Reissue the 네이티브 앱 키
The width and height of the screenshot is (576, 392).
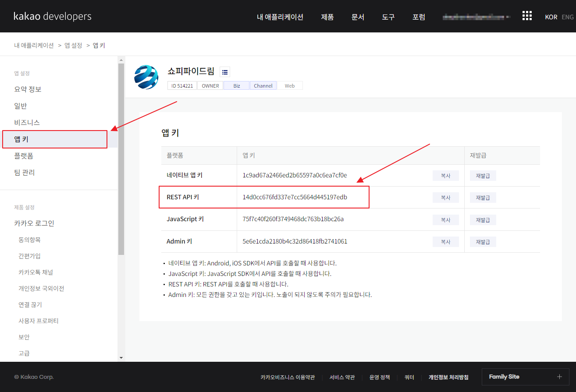click(x=483, y=176)
